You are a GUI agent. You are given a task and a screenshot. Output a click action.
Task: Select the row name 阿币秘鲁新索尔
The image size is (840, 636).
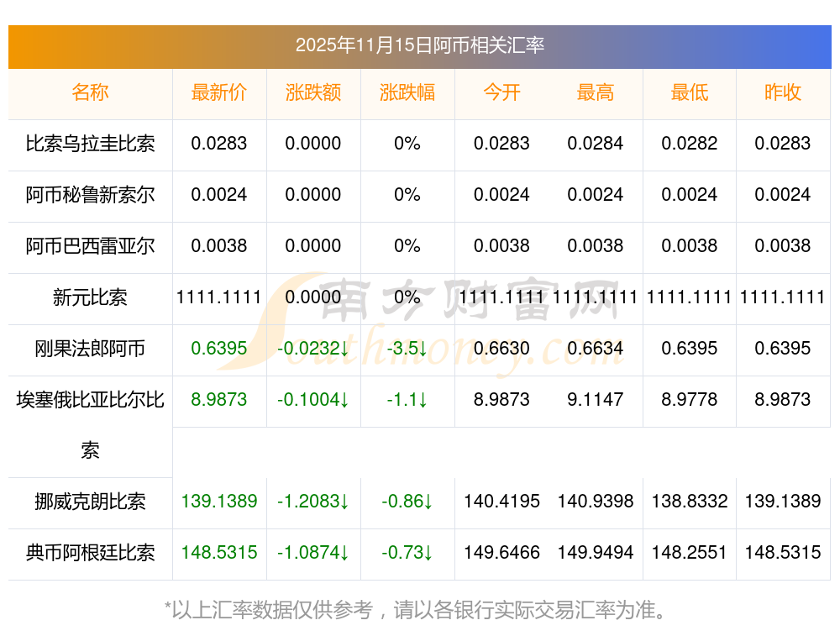[x=90, y=195]
